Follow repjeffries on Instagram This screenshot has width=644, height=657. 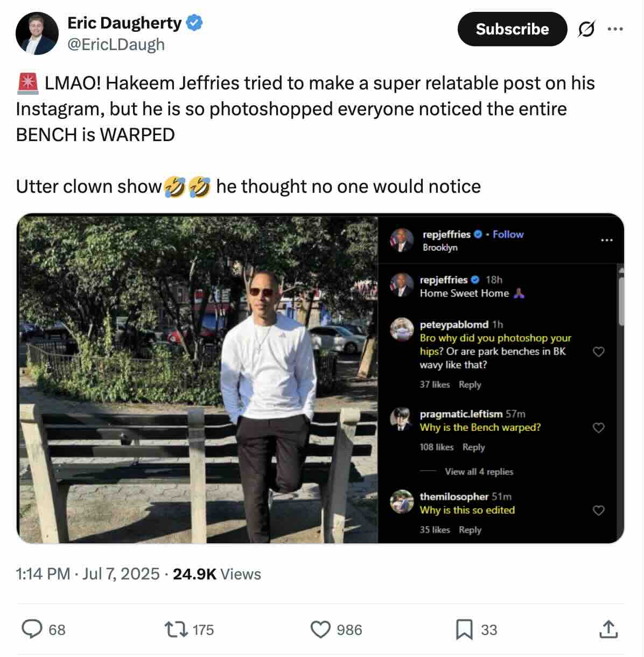click(x=508, y=234)
